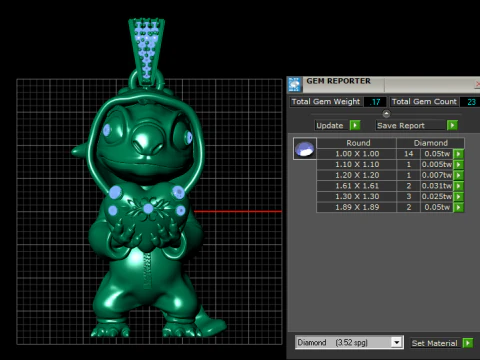Select the 1.30 X 1.30 size cell
The width and height of the screenshot is (480, 360).
coord(357,196)
